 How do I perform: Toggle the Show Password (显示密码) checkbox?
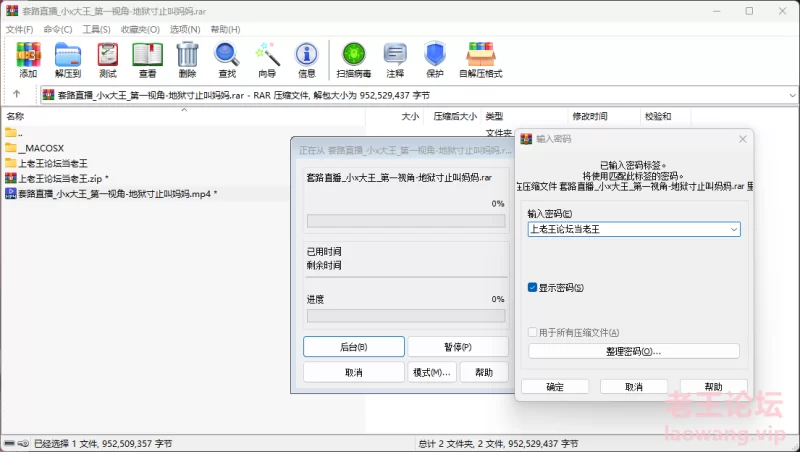coord(532,288)
